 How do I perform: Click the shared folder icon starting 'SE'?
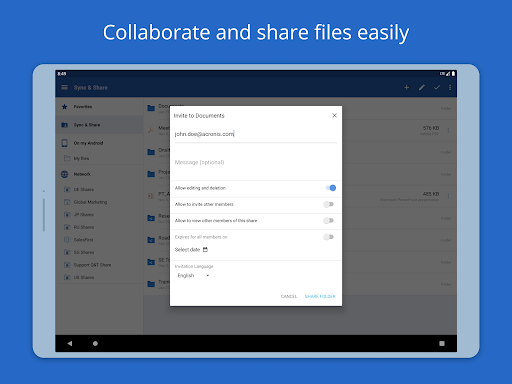(x=151, y=262)
